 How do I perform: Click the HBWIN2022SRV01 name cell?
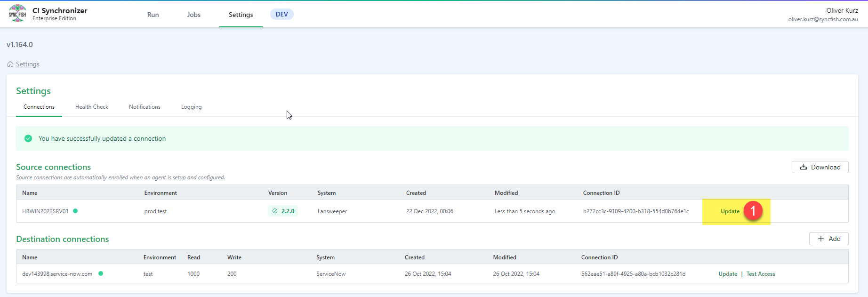tap(45, 211)
